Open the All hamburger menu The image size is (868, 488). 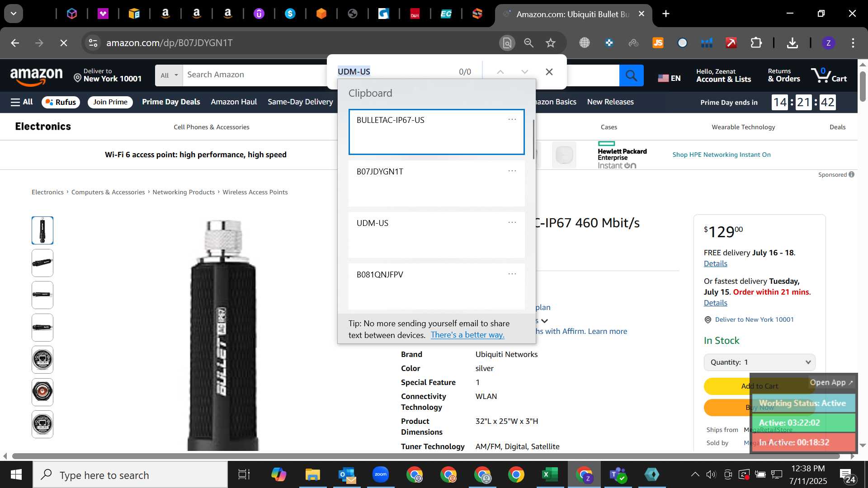(x=22, y=102)
